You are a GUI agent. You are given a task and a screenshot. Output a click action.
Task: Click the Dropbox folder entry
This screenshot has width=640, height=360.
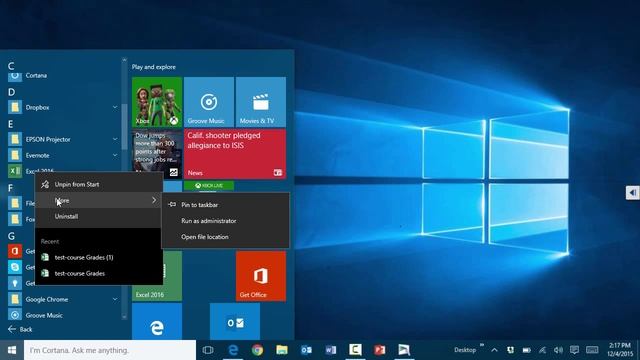click(63, 107)
